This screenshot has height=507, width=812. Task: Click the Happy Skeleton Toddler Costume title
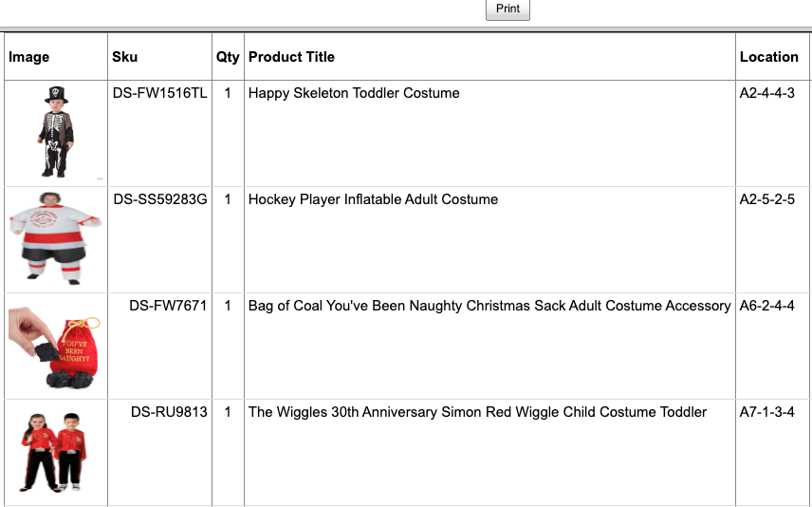coord(354,93)
